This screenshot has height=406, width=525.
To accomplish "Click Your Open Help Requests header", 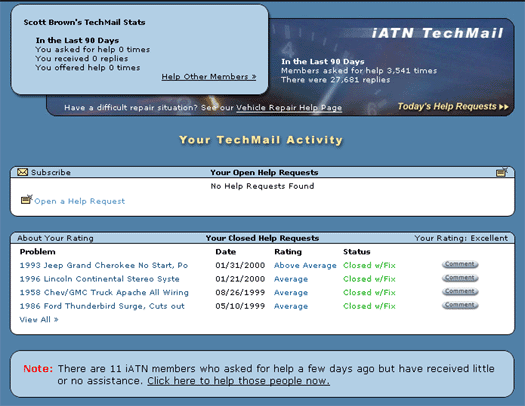I will point(264,172).
